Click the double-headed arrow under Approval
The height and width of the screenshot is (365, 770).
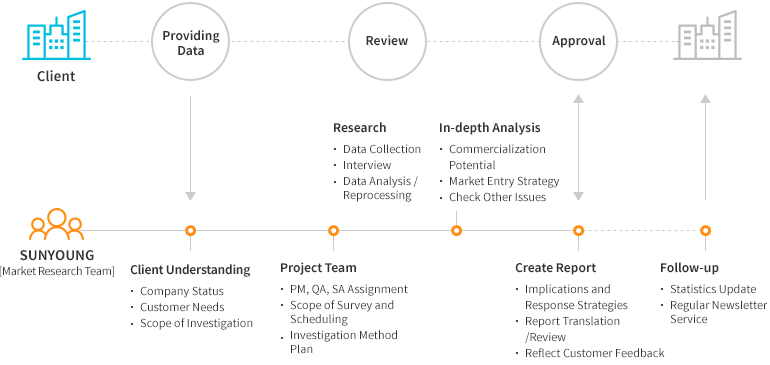tap(578, 148)
